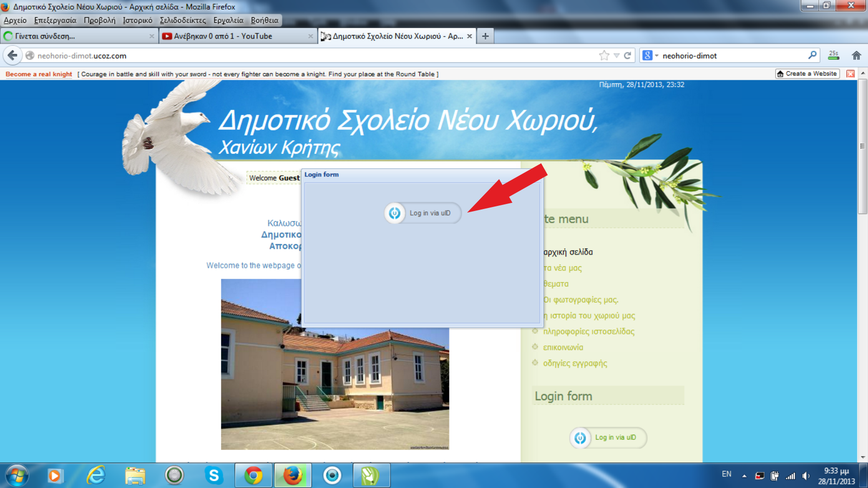Open the 'τα νέα μας' link
The image size is (868, 488).
pos(562,268)
